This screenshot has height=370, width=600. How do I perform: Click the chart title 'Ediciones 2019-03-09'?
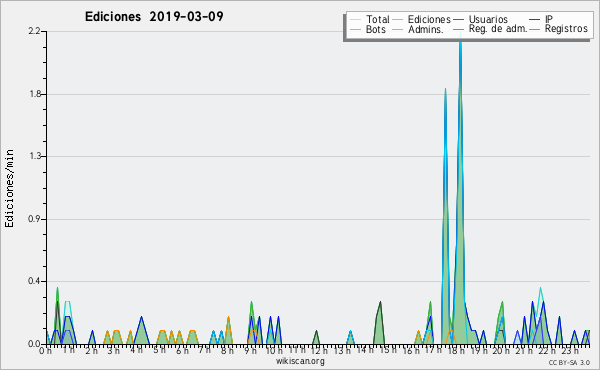154,17
